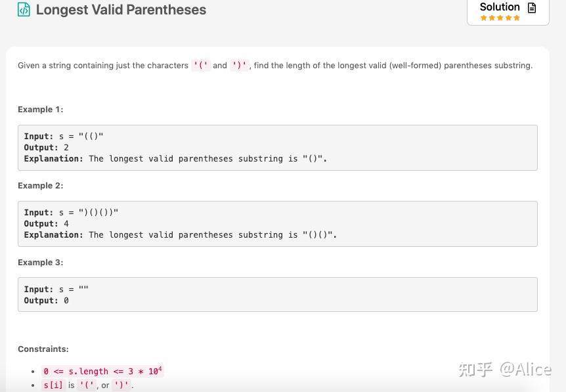
Task: Click the ')' inline code snippet
Action: tap(239, 65)
